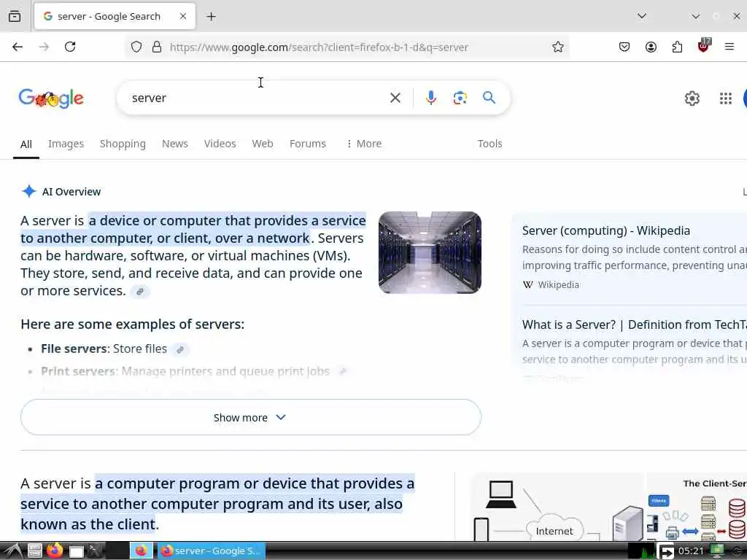The height and width of the screenshot is (560, 747).
Task: Select the All results tab
Action: (x=26, y=144)
